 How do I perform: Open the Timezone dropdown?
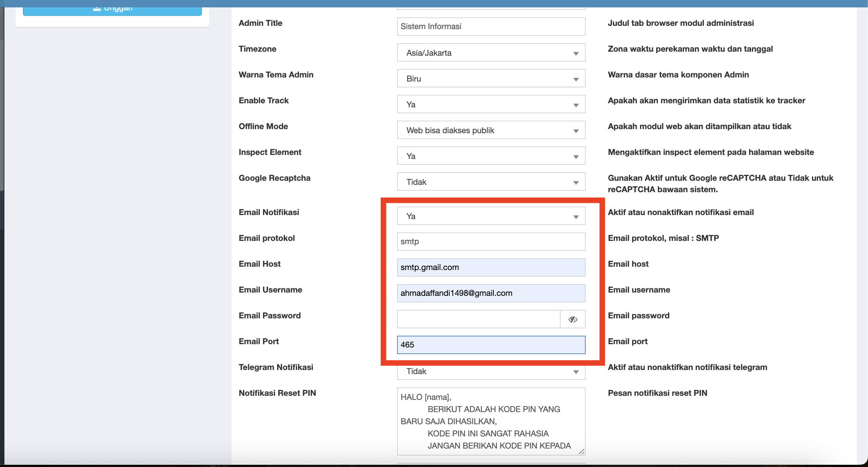490,53
